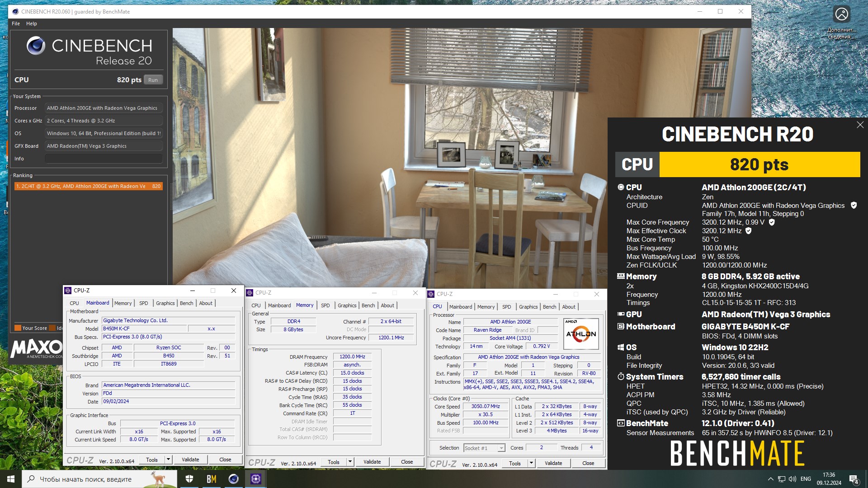This screenshot has height=488, width=868.
Task: Click the BIOS Date value 09/02/2024
Action: 168,401
